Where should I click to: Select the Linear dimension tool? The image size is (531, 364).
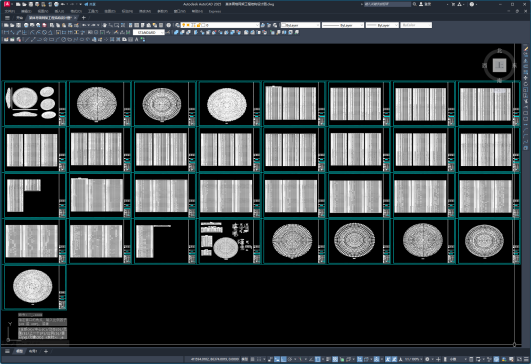(x=6, y=32)
